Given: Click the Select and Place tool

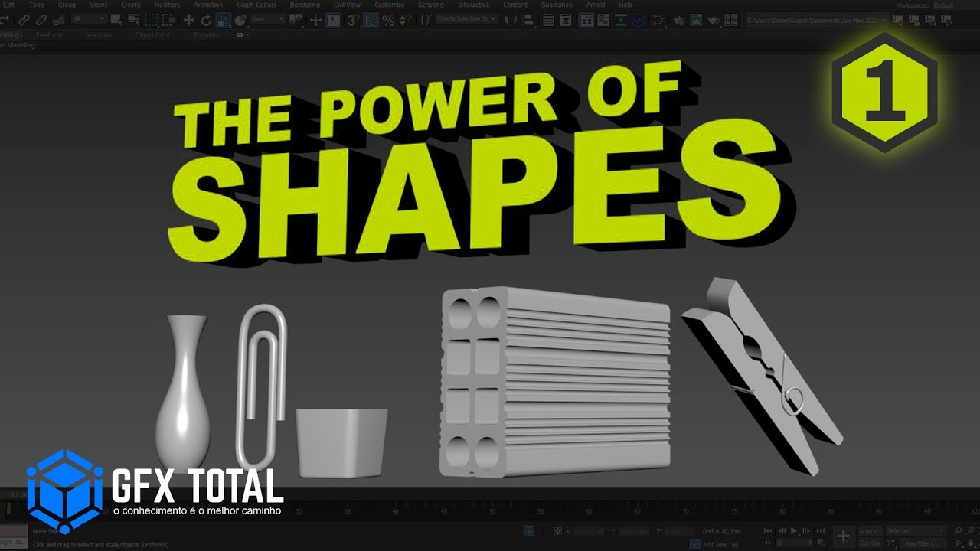Looking at the screenshot, I should pos(240,20).
